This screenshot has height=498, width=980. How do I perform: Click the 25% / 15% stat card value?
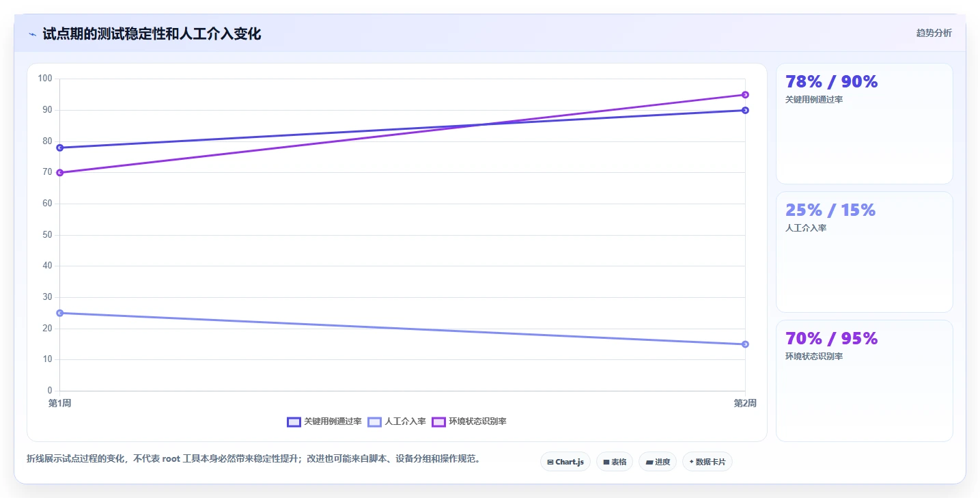click(830, 210)
